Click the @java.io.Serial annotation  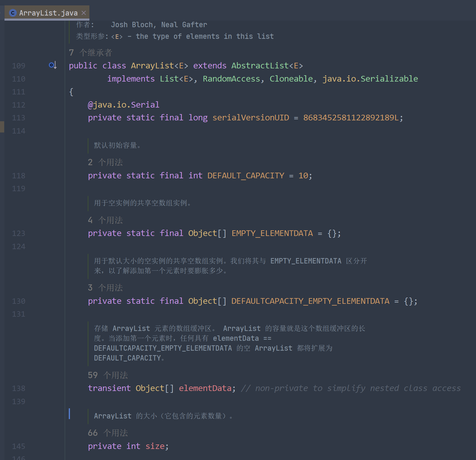(123, 105)
